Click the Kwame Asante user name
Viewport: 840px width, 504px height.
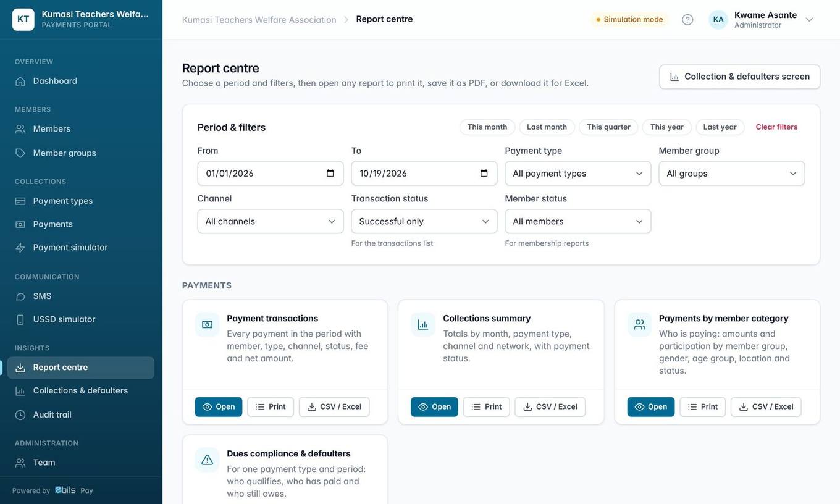pos(765,15)
